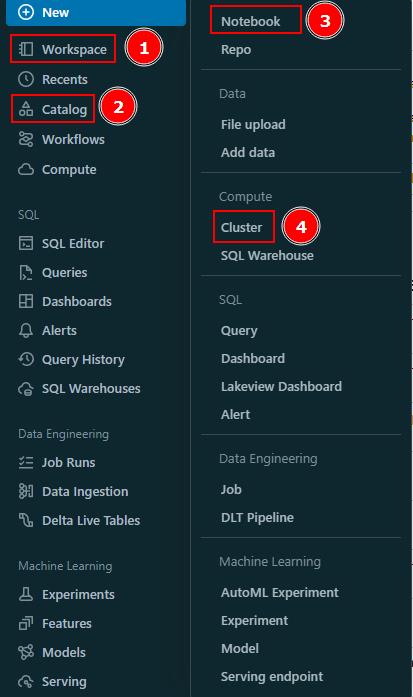Click the Compute cloud icon

pos(26,169)
